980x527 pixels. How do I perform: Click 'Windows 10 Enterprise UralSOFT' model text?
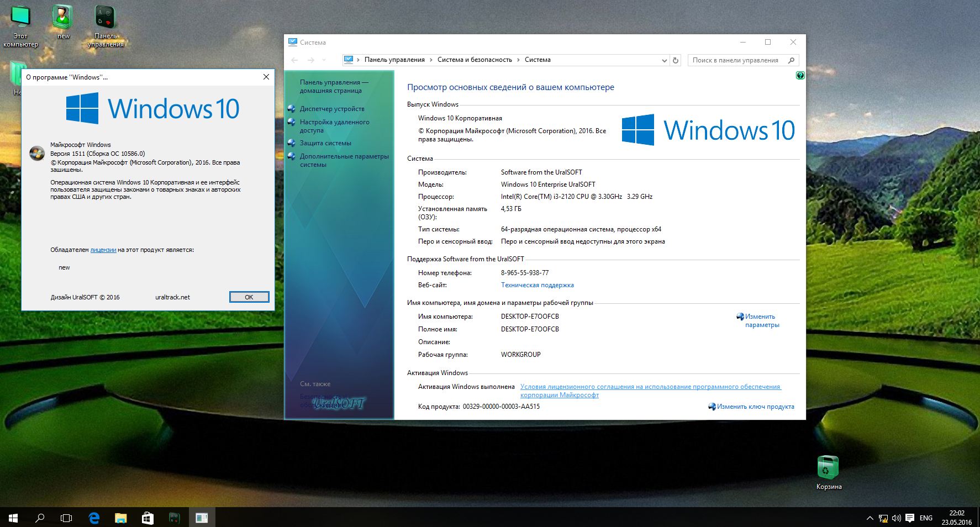(548, 185)
